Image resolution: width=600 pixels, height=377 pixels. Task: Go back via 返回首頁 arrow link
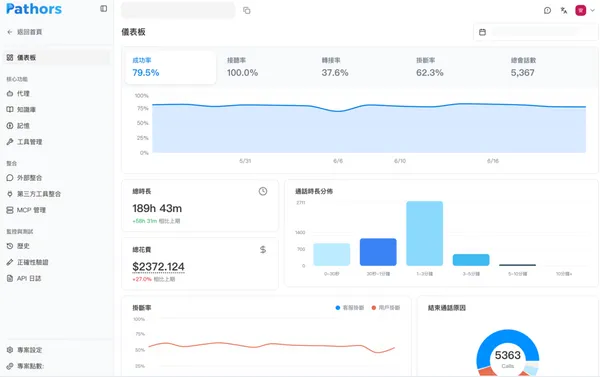(24, 32)
